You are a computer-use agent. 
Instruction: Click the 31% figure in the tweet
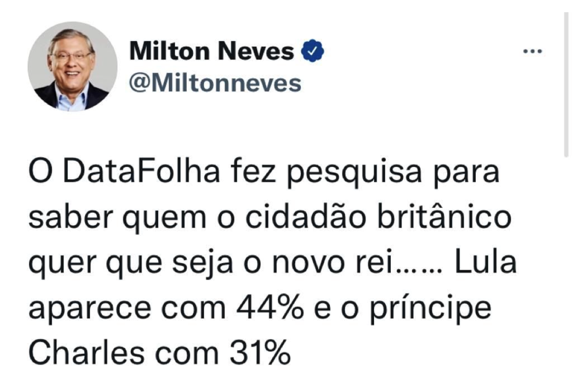click(x=260, y=353)
